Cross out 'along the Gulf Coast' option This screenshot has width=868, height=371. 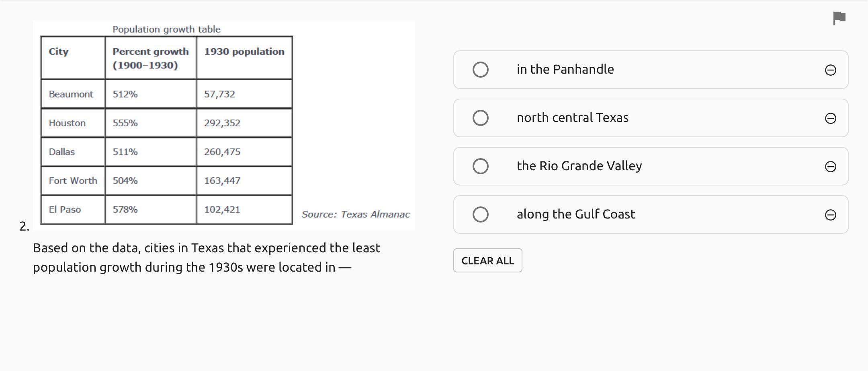[x=830, y=215]
